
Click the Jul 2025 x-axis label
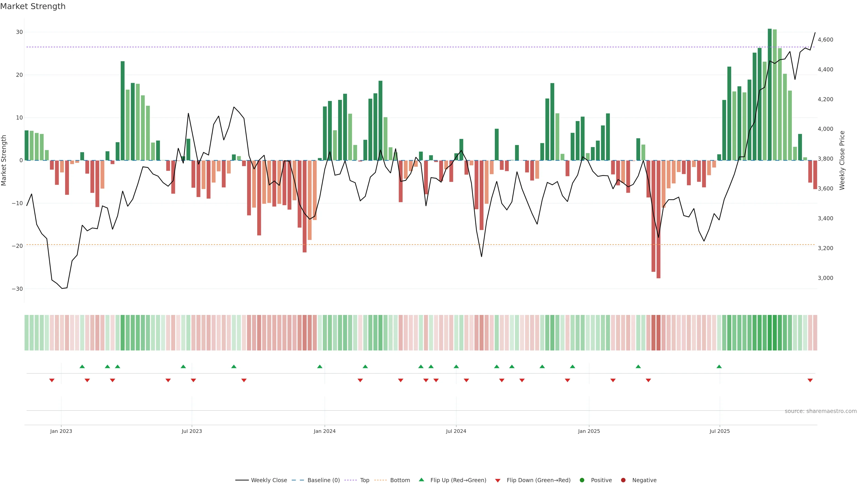[x=719, y=431]
